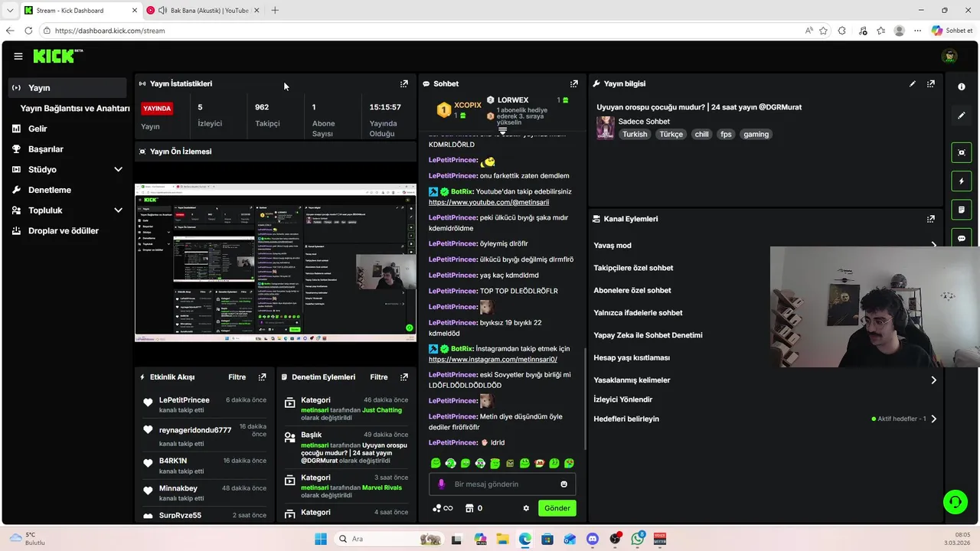Insert the last heart-eyes Kick emote
This screenshot has height=551, width=980.
[570, 463]
